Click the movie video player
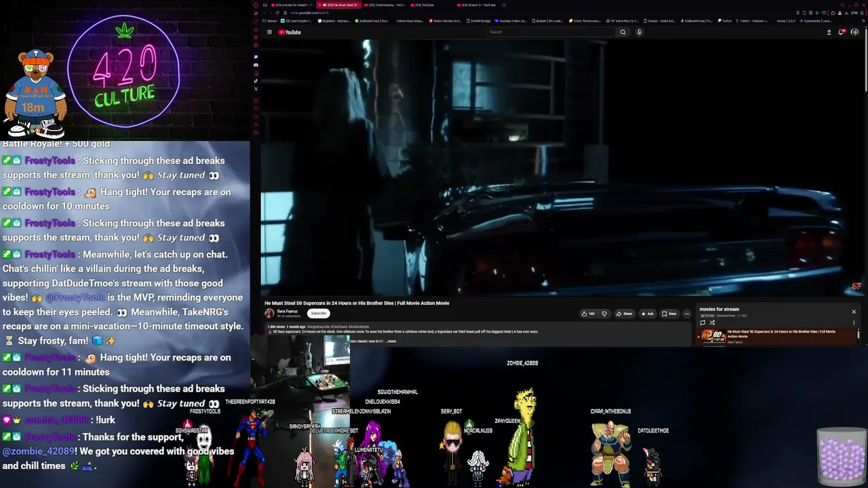 (563, 167)
